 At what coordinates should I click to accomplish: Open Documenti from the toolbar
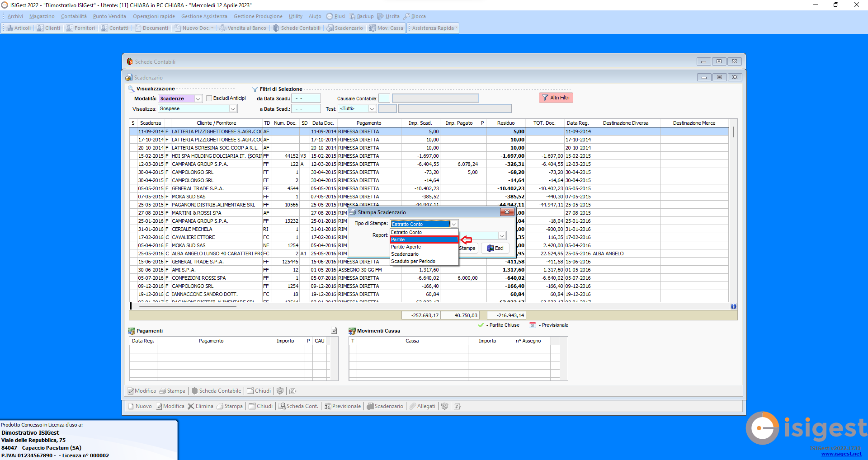point(151,28)
